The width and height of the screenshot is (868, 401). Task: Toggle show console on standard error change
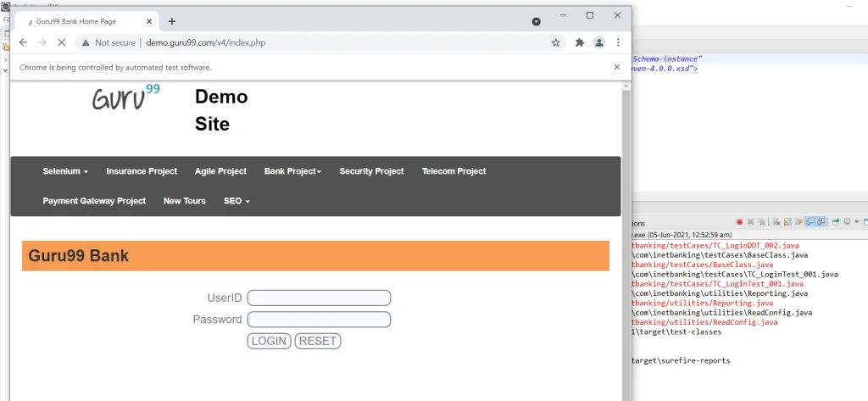pyautogui.click(x=821, y=222)
